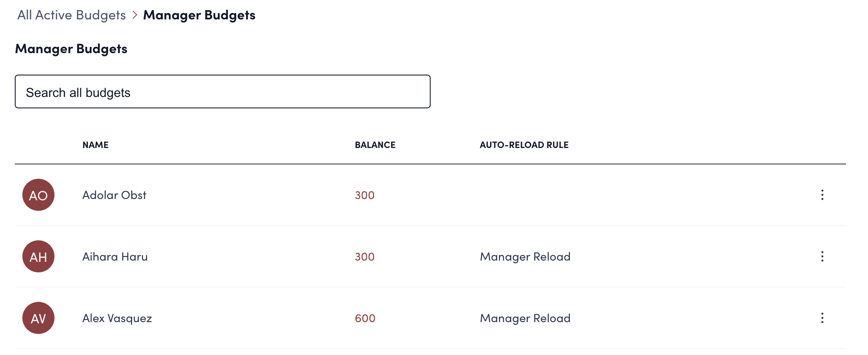Focus the Search all budgets field
Image resolution: width=868 pixels, height=355 pixels.
[x=222, y=92]
